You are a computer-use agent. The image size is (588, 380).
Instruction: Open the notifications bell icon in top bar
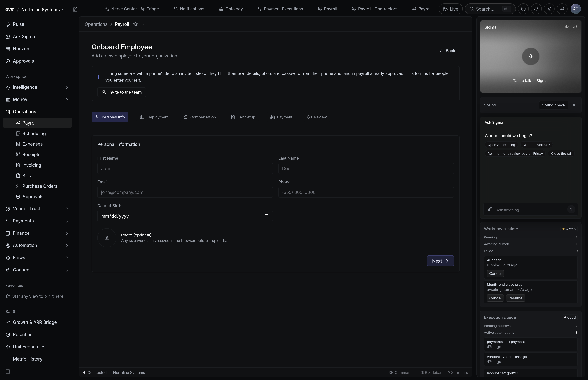(x=536, y=9)
